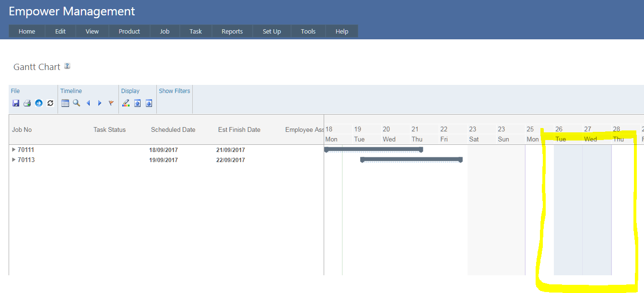The image size is (644, 293).
Task: Print the Gantt chart using printer icon
Action: click(27, 103)
